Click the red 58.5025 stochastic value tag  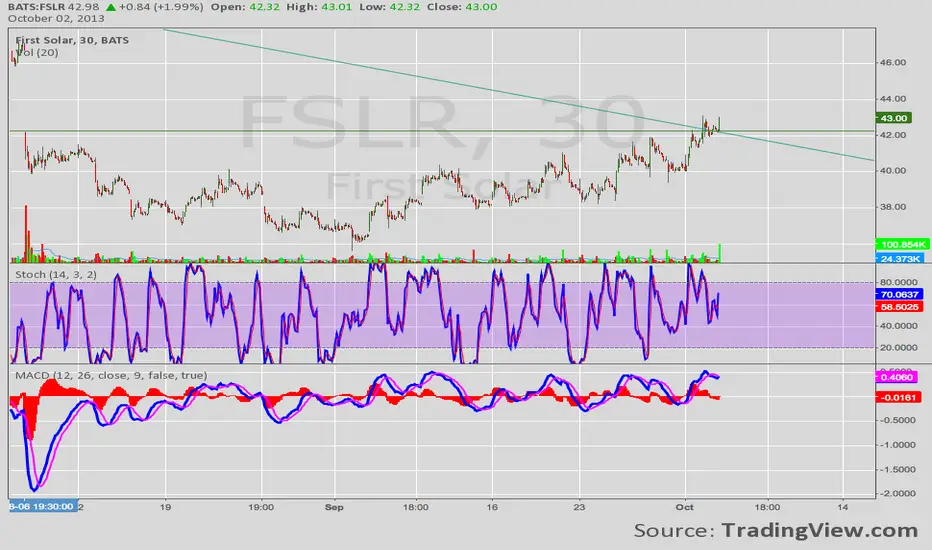pos(899,307)
